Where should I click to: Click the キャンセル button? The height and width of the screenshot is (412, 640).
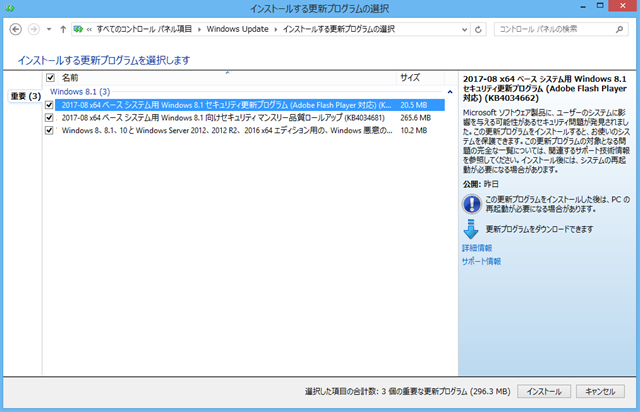tap(600, 392)
